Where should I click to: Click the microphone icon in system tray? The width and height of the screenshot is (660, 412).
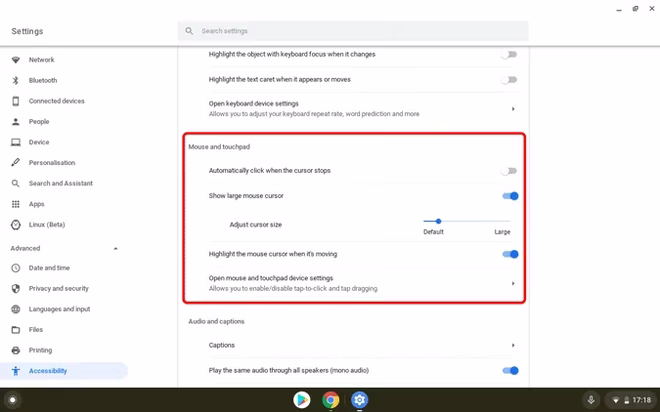591,400
